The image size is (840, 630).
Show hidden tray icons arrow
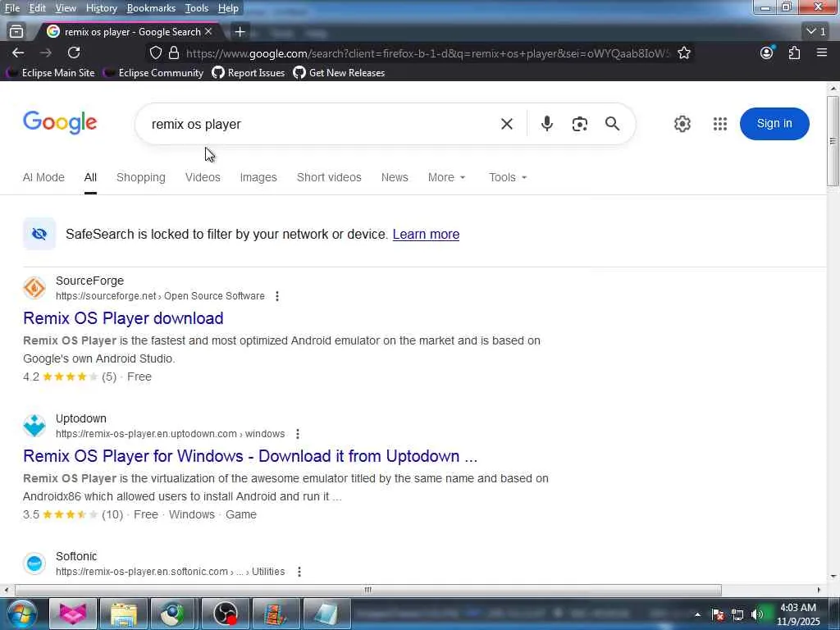pyautogui.click(x=697, y=614)
